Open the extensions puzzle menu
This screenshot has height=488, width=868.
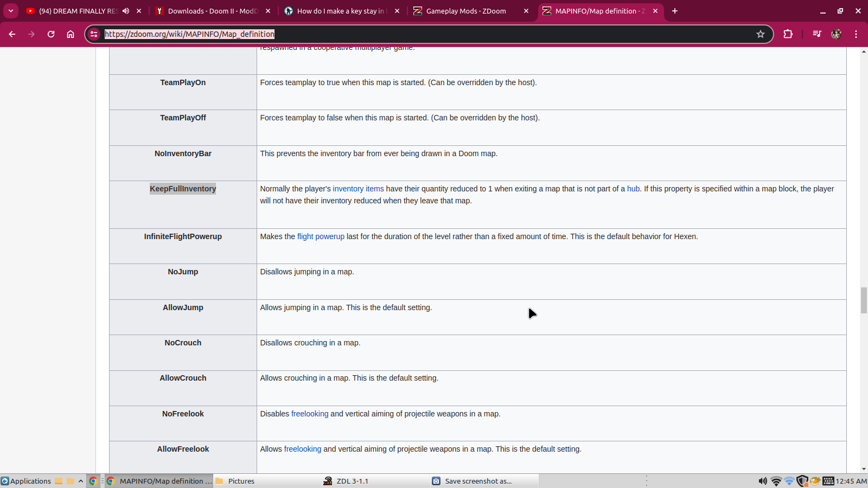(788, 34)
